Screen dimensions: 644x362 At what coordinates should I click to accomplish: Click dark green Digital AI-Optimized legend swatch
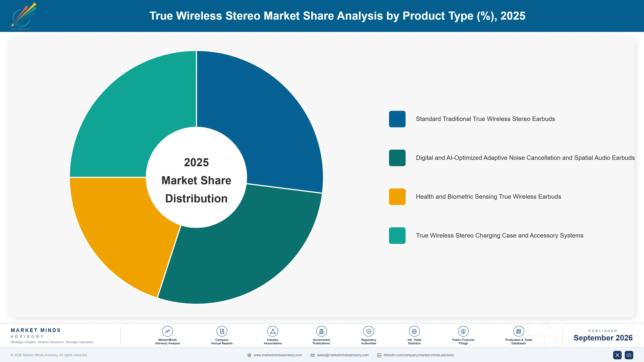(x=397, y=158)
